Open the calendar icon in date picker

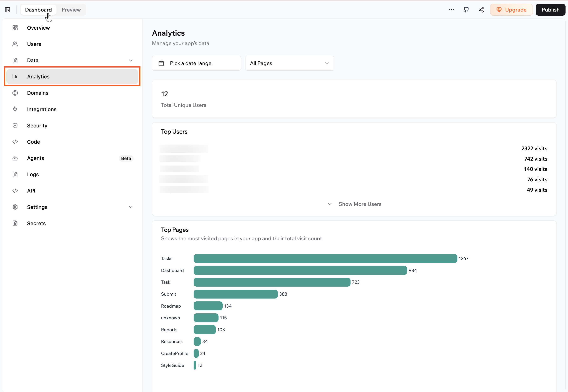coord(161,63)
